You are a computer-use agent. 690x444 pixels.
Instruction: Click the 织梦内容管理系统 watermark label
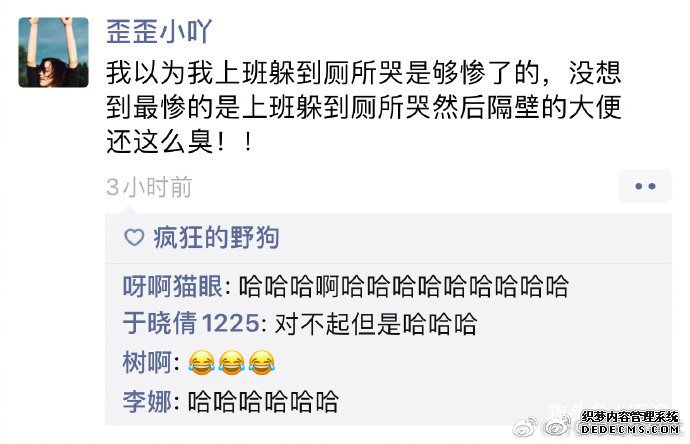tap(630, 417)
